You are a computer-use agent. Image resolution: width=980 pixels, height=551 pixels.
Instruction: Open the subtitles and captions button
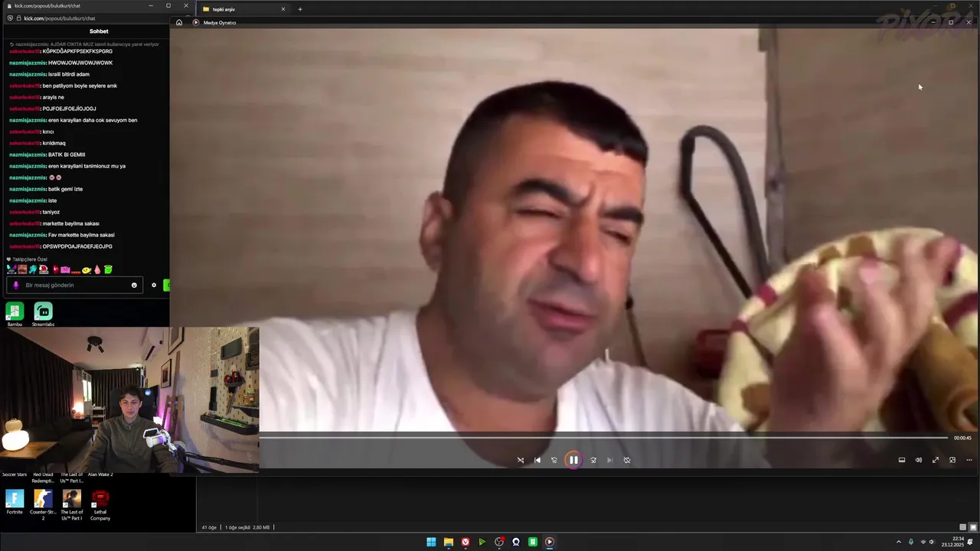tap(902, 460)
